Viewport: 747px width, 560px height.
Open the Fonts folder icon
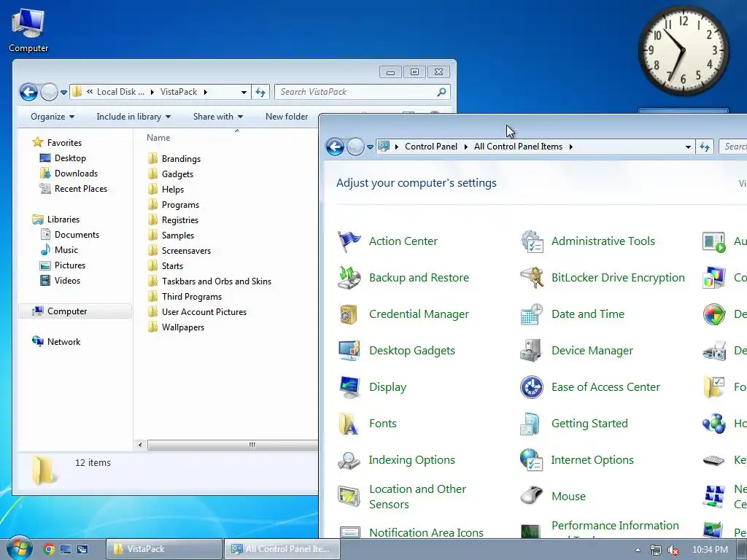tap(349, 424)
